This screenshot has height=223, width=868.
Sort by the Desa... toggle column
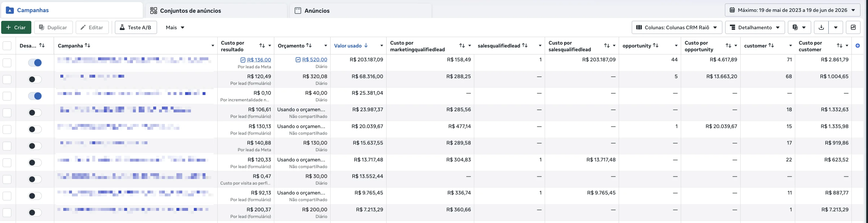pos(42,45)
